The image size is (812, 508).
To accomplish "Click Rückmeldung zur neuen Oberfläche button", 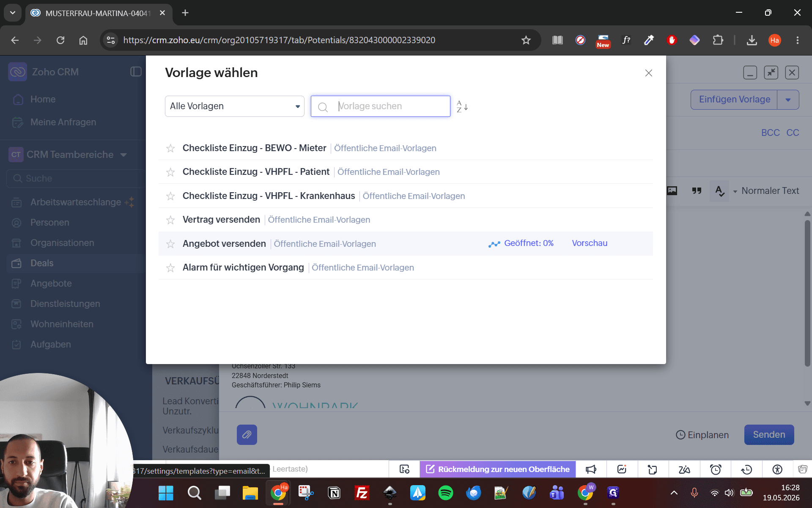I will tap(498, 469).
